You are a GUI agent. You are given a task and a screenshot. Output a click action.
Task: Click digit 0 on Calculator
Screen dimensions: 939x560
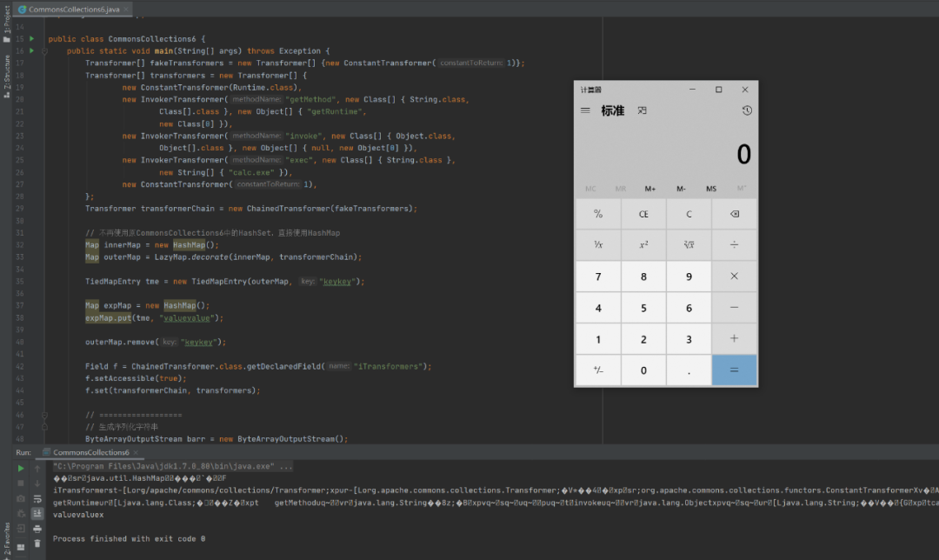(x=643, y=370)
